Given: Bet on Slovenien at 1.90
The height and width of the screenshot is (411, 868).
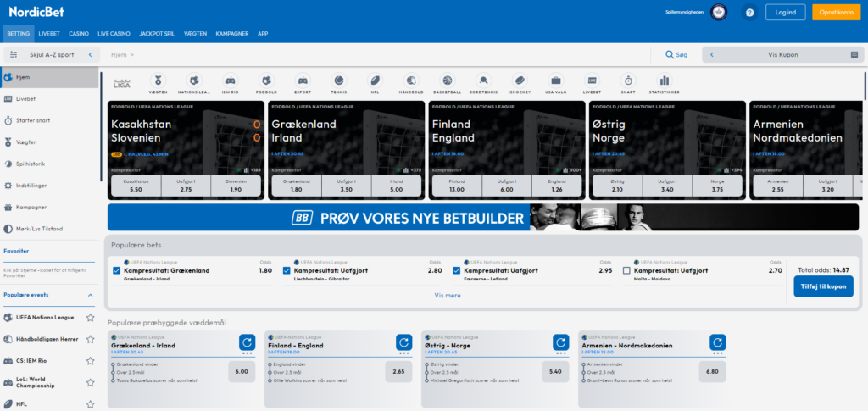Looking at the screenshot, I should (236, 186).
